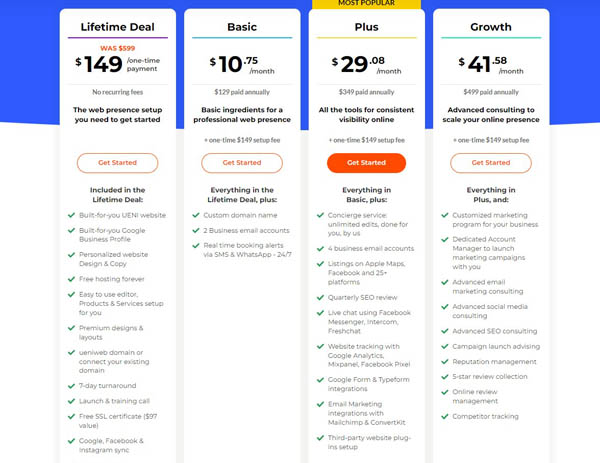Click checkmark beside Custom domain name
The image size is (600, 463).
coord(195,215)
